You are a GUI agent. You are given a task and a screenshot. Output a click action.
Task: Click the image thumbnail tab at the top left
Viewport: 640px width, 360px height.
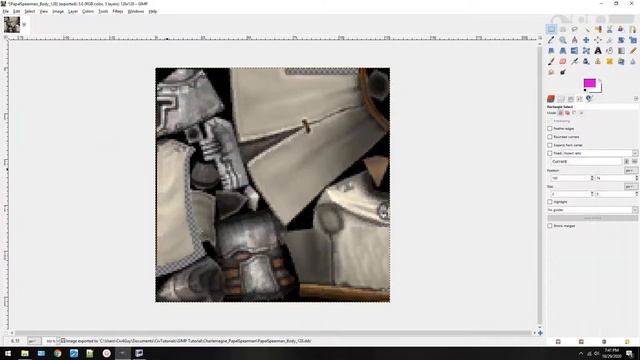click(x=12, y=24)
